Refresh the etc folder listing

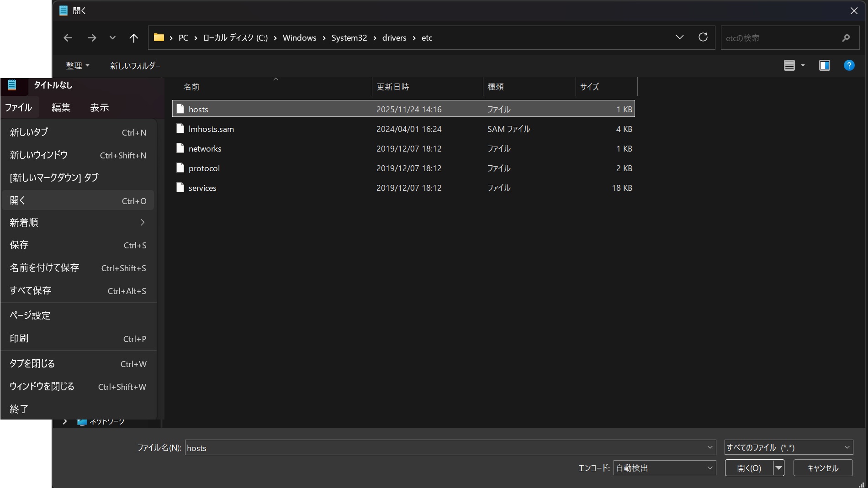tap(703, 37)
